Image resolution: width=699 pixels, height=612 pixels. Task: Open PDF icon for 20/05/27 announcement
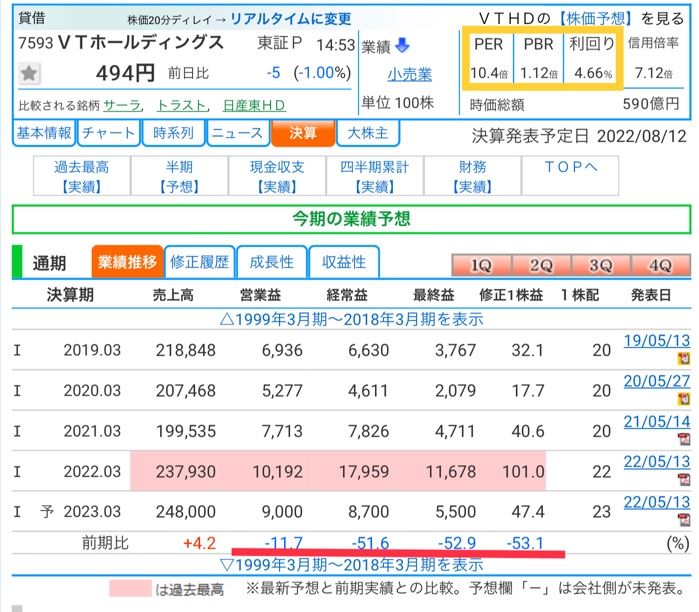(683, 398)
